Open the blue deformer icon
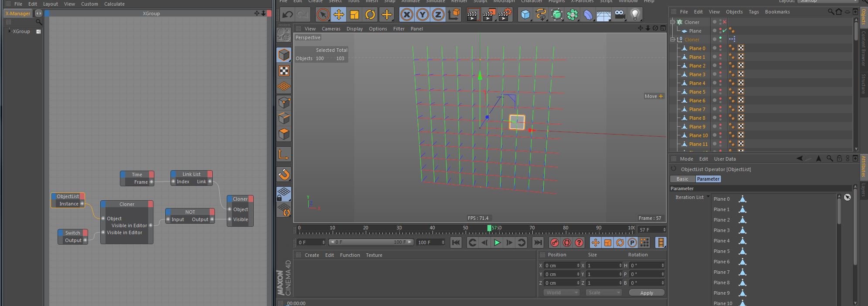The image size is (868, 306). click(x=588, y=15)
